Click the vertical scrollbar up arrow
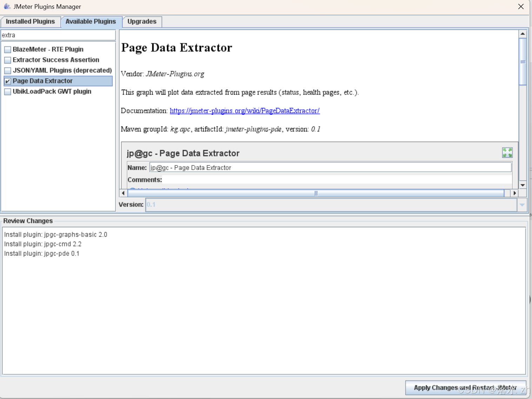Viewport: 532px width, 399px height. [x=523, y=34]
